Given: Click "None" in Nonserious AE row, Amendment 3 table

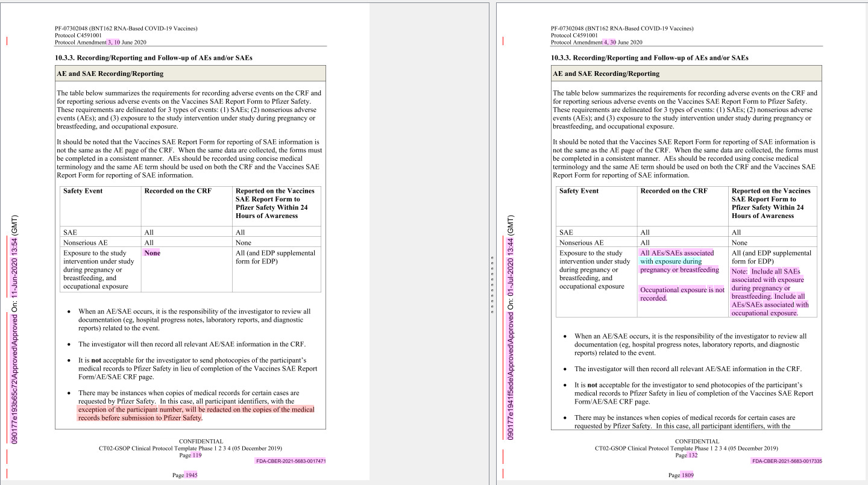Looking at the screenshot, I should pyautogui.click(x=244, y=242).
